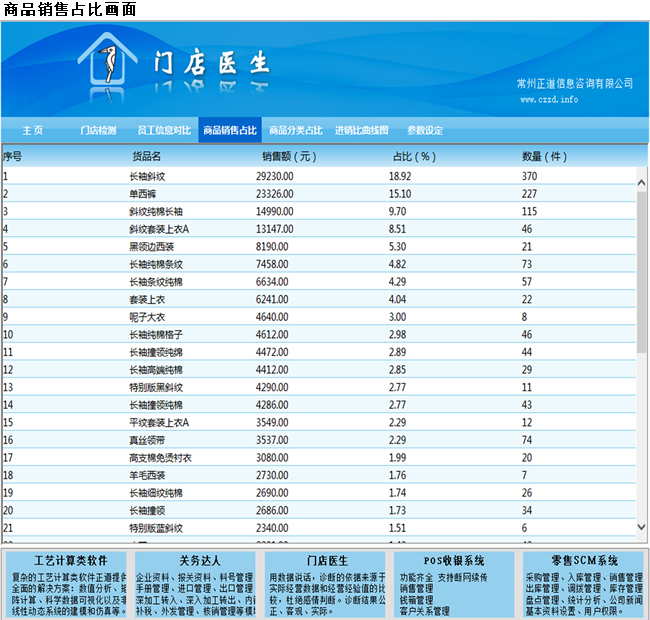
Task: Go to the 主页 tab
Action: pos(33,130)
